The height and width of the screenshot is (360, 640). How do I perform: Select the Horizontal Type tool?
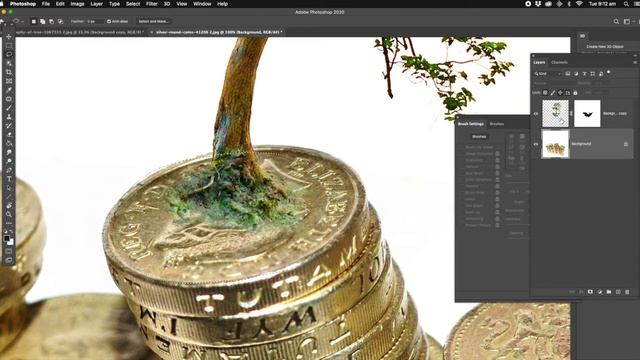[x=9, y=179]
